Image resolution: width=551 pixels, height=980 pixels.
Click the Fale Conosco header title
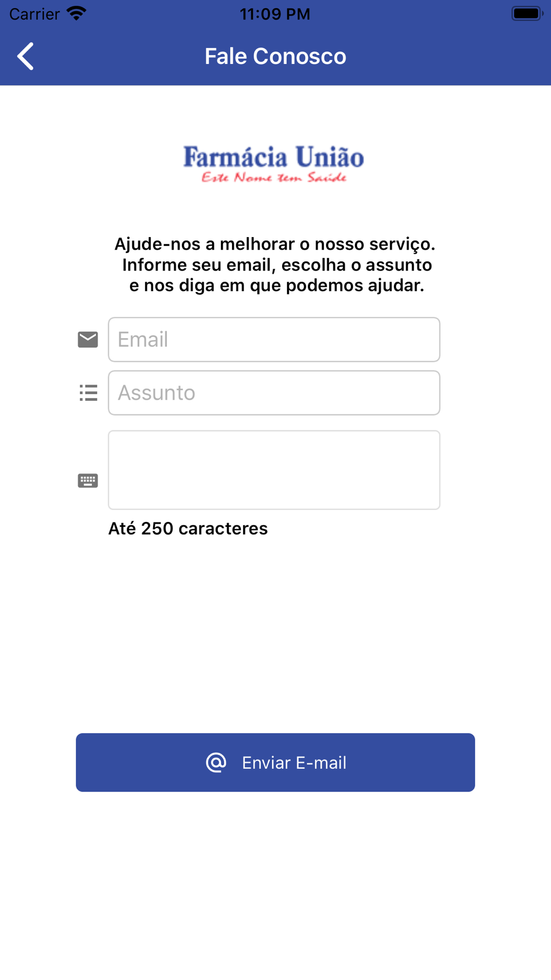[x=275, y=56]
